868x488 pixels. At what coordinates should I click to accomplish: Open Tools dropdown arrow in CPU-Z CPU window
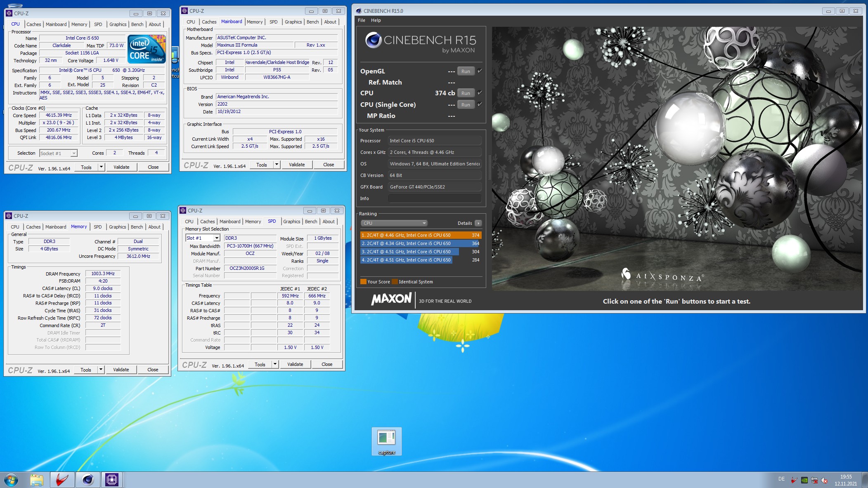coord(101,167)
